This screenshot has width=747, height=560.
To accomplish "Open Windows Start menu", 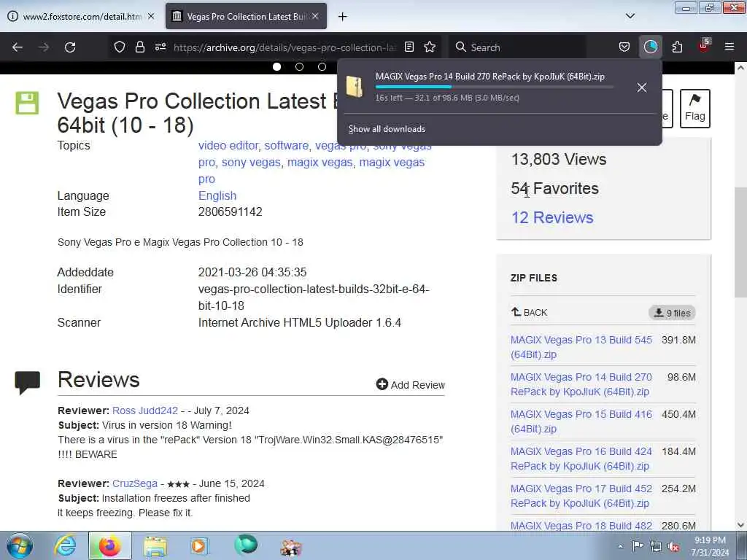I will (20, 545).
